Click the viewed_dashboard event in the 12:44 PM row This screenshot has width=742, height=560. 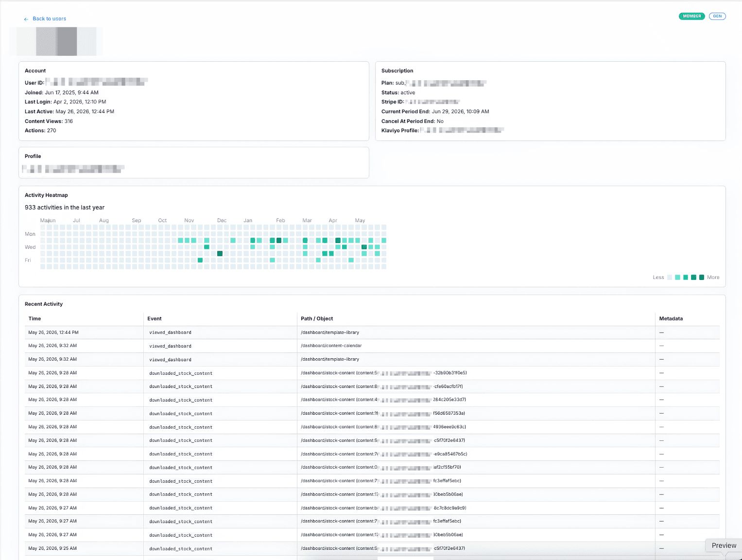tap(170, 332)
